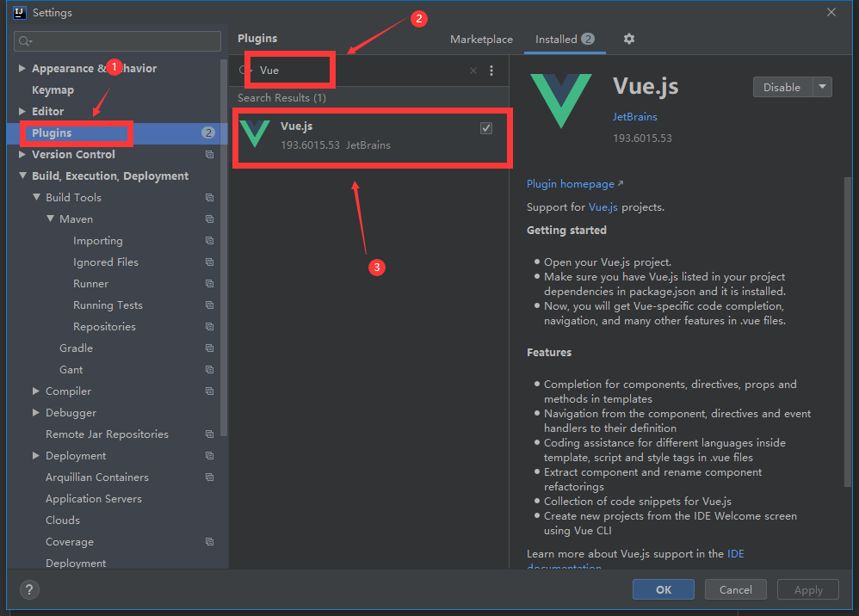
Task: Expand the Deployment node with arrow
Action: 35,456
